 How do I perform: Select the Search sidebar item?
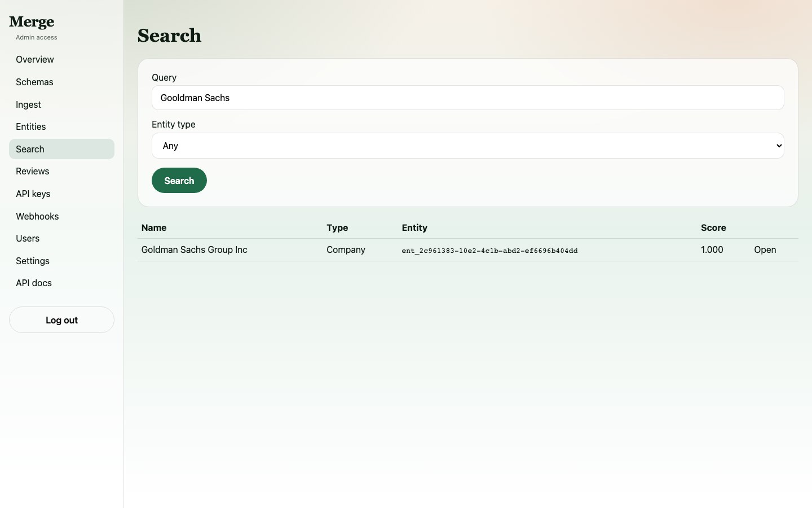click(61, 149)
